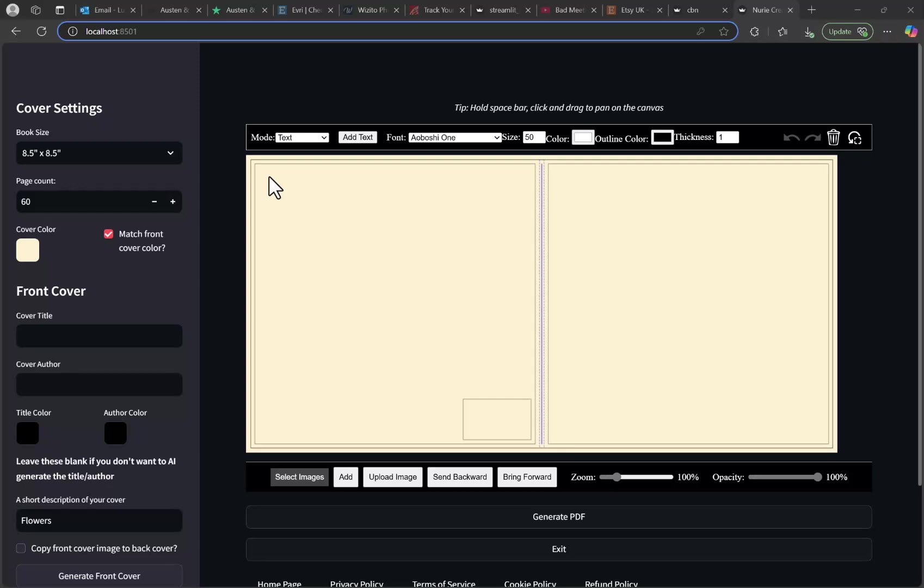Switch to the Bad Meet browser tab
Screen dimensions: 924x588
(x=568, y=10)
